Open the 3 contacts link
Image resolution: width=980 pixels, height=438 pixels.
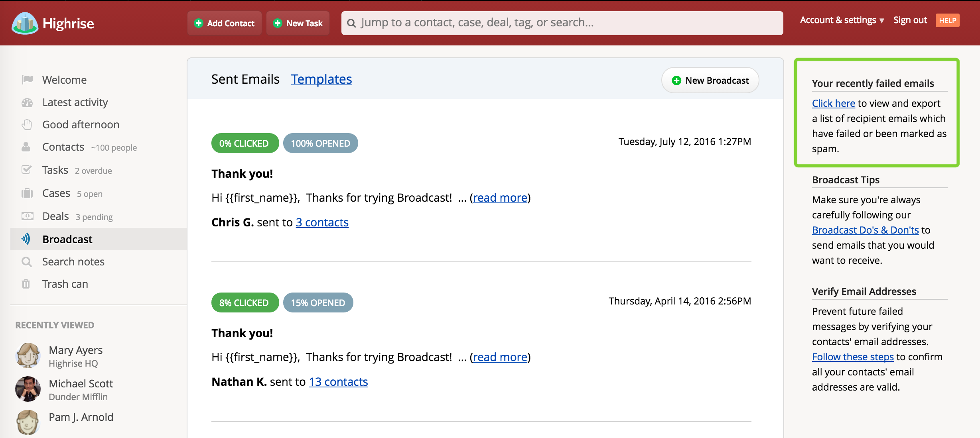[x=322, y=222]
